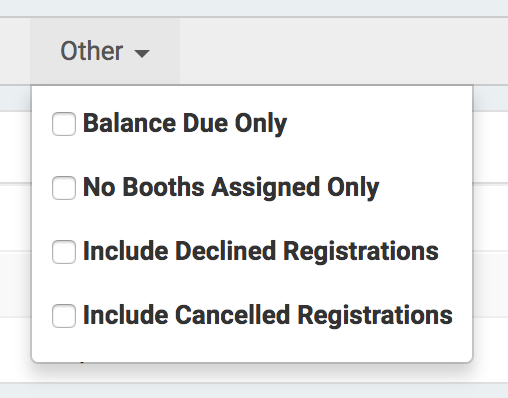
Task: Click the filter bar segment left of Other
Action: click(x=15, y=51)
